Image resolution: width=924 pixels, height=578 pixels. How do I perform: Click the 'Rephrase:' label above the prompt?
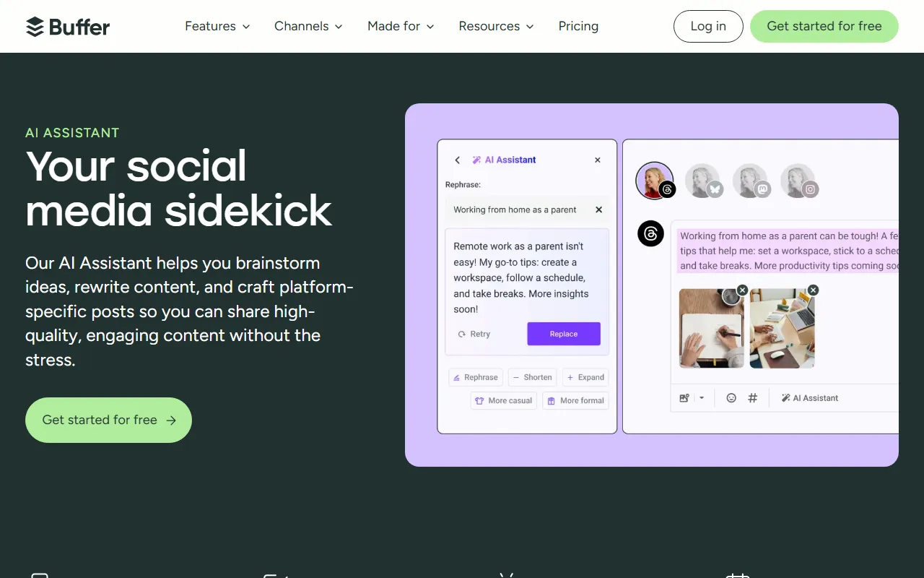point(463,185)
